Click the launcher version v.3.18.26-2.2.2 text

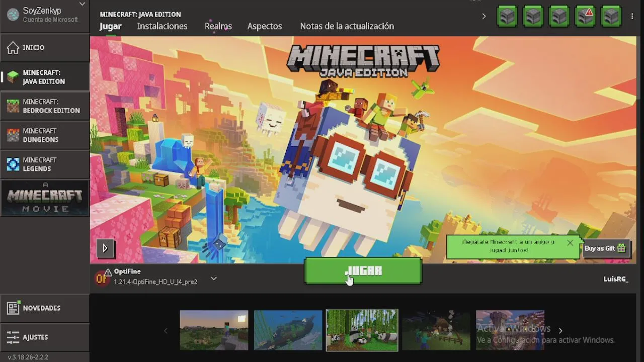(x=28, y=357)
